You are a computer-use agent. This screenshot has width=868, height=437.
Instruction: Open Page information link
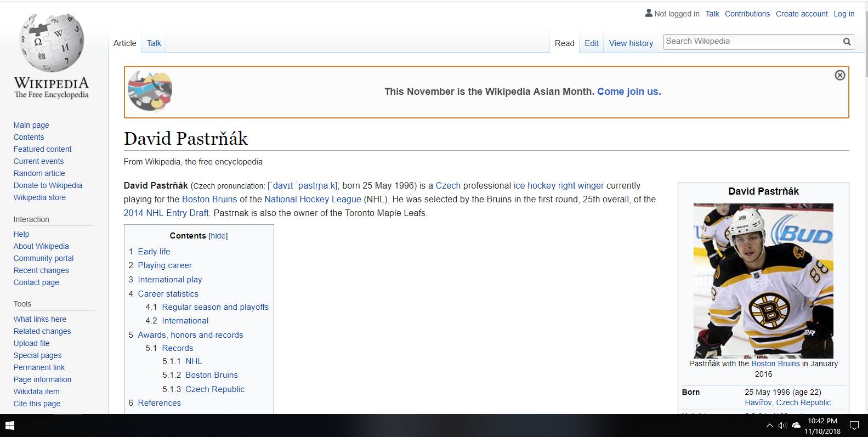[x=42, y=379]
